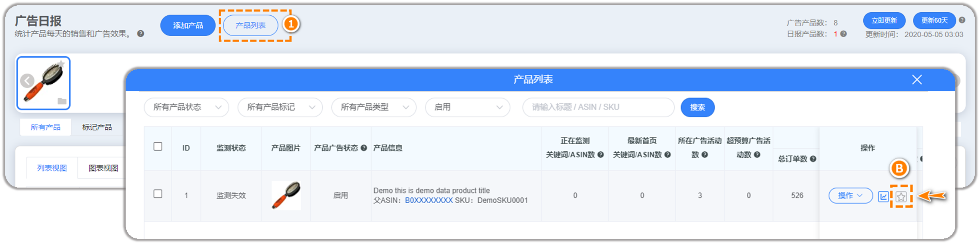This screenshot has height=244, width=980.
Task: Switch to 标记产品 tab
Action: click(97, 127)
